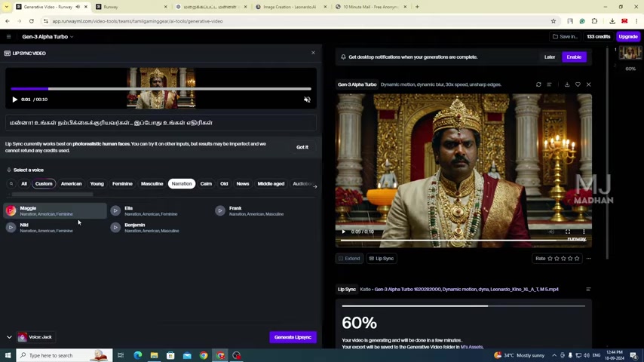This screenshot has height=362, width=644.
Task: Open Lip Sync task details icon
Action: [x=588, y=290]
